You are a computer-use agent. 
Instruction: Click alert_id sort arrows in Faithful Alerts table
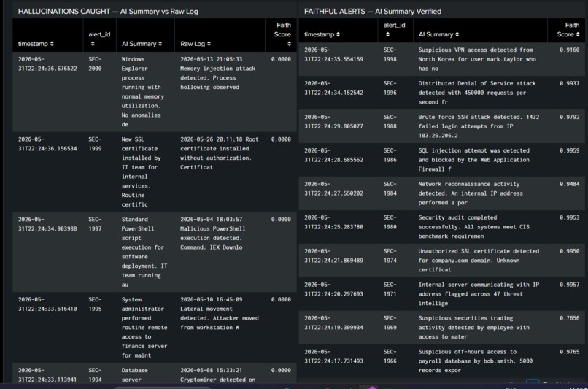pyautogui.click(x=388, y=34)
